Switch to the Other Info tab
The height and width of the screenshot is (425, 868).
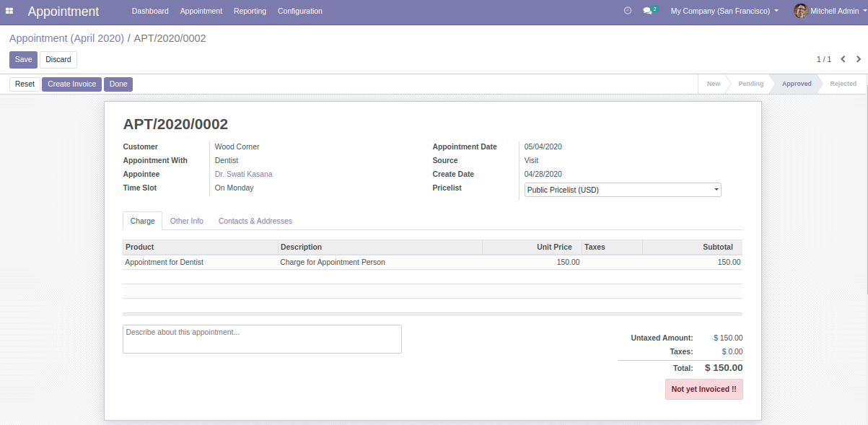(186, 221)
